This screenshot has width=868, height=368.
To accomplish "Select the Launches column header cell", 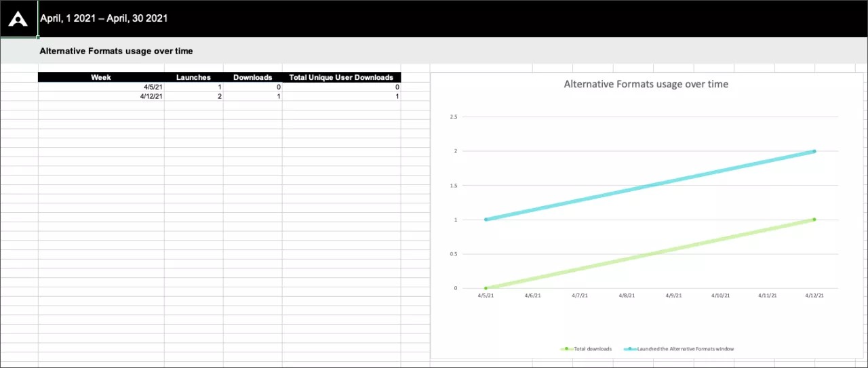I will click(x=193, y=77).
